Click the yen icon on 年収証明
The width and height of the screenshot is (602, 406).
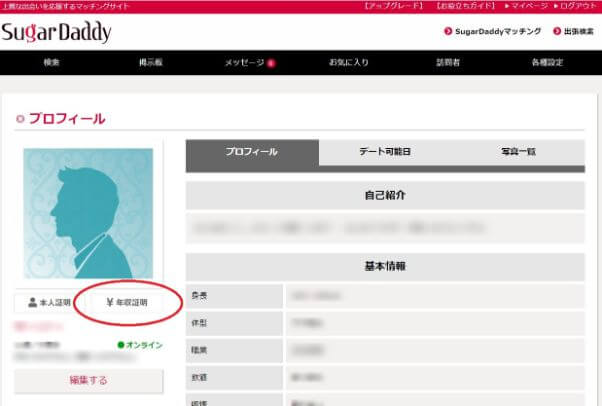(107, 301)
